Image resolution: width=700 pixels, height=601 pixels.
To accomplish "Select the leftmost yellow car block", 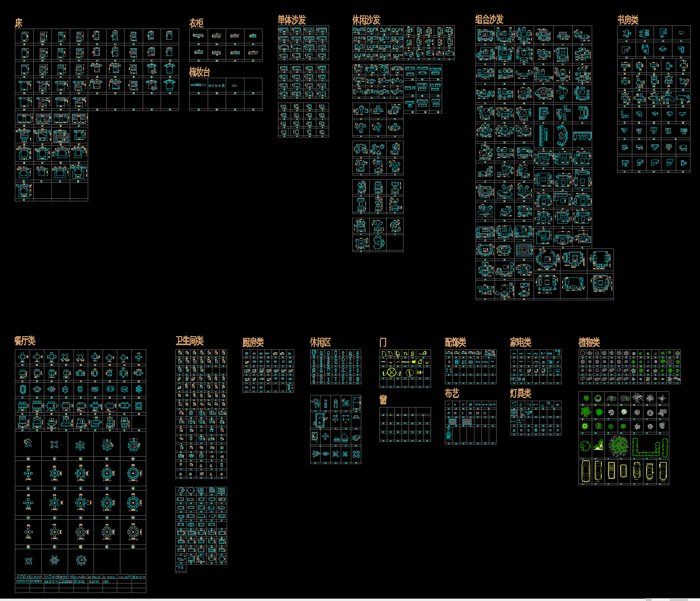I will (x=585, y=470).
